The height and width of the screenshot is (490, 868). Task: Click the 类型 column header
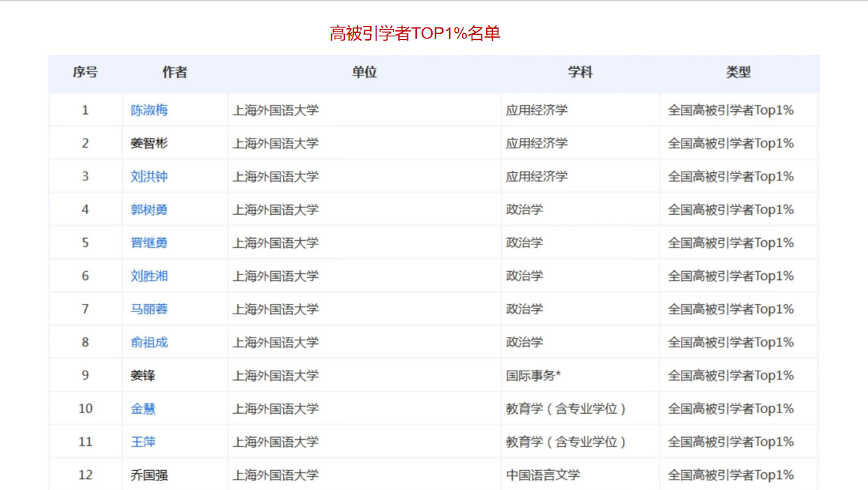click(x=740, y=73)
